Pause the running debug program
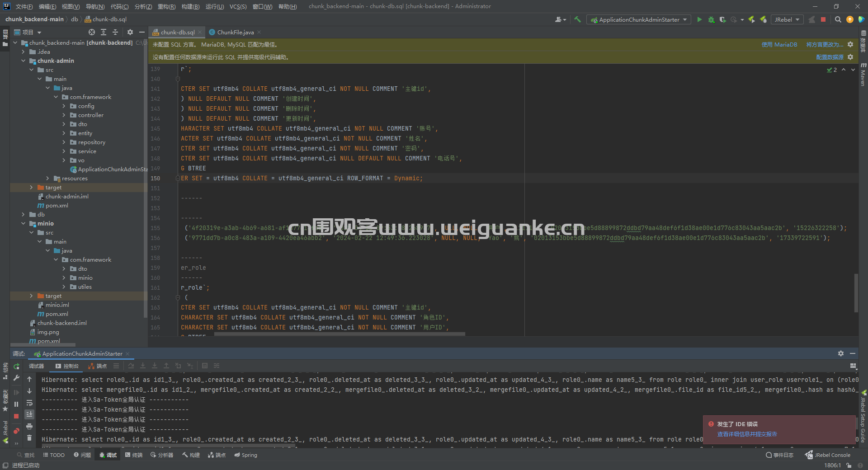Image resolution: width=868 pixels, height=470 pixels. (x=16, y=404)
